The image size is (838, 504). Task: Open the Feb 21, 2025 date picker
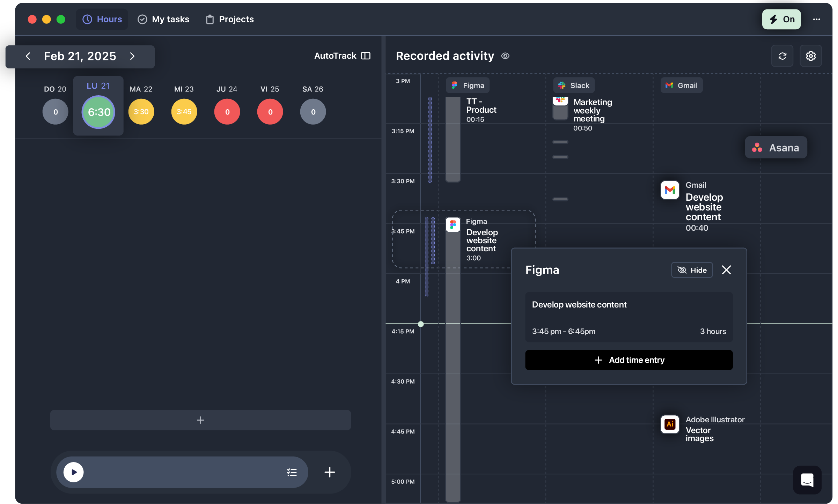point(80,56)
